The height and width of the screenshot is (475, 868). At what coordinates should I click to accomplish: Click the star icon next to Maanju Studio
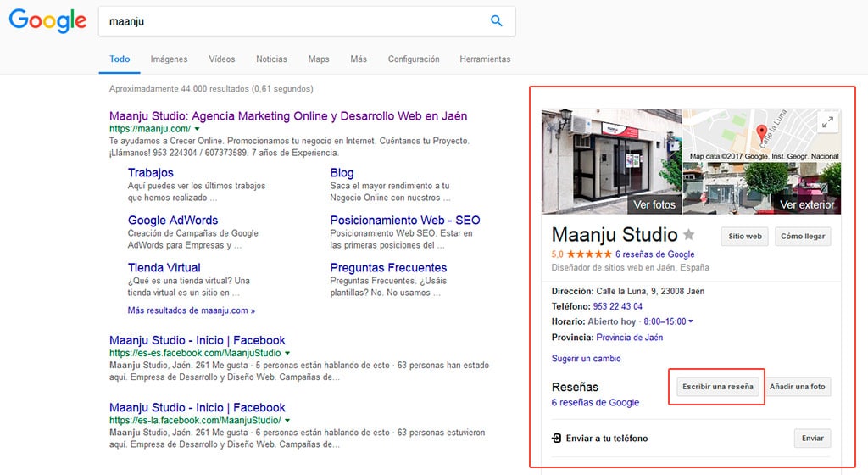688,235
